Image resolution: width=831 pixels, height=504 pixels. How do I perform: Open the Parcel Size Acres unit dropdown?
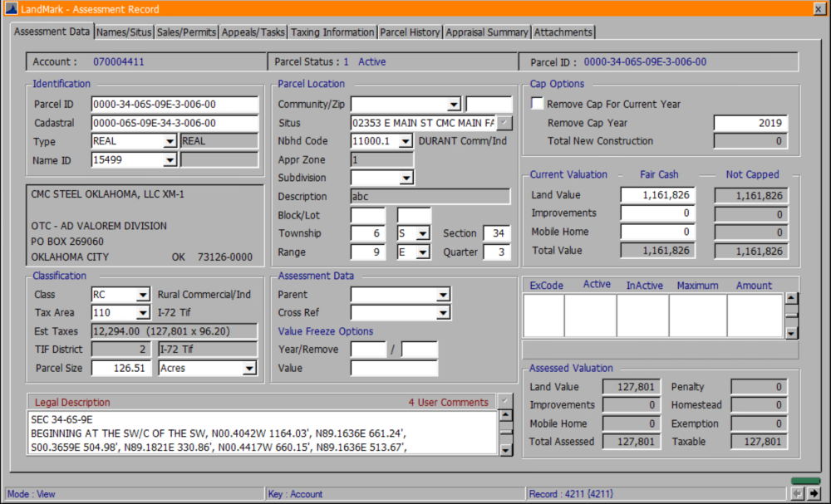249,368
